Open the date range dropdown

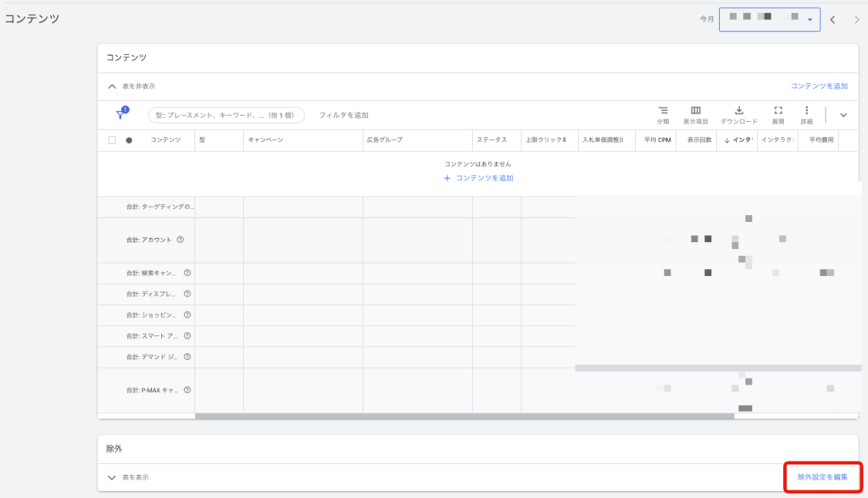click(x=769, y=19)
